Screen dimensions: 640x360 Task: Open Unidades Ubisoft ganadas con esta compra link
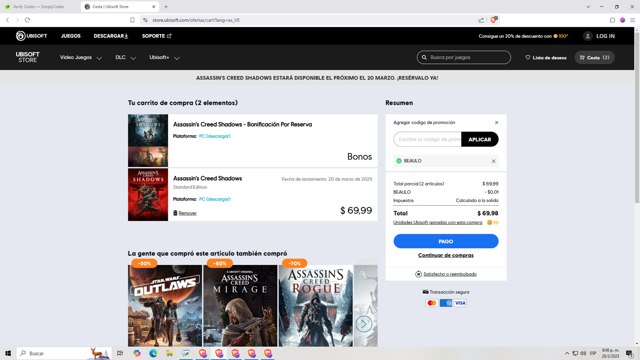pyautogui.click(x=438, y=222)
